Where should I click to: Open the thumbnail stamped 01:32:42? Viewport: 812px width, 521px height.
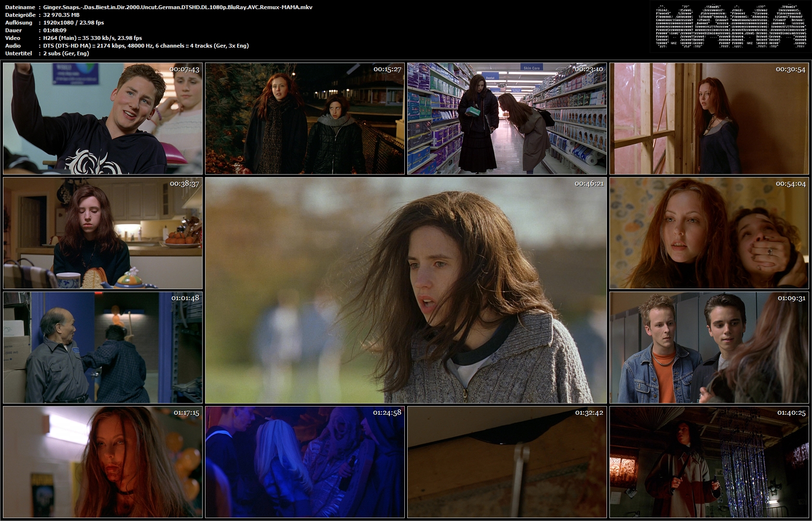pyautogui.click(x=507, y=462)
